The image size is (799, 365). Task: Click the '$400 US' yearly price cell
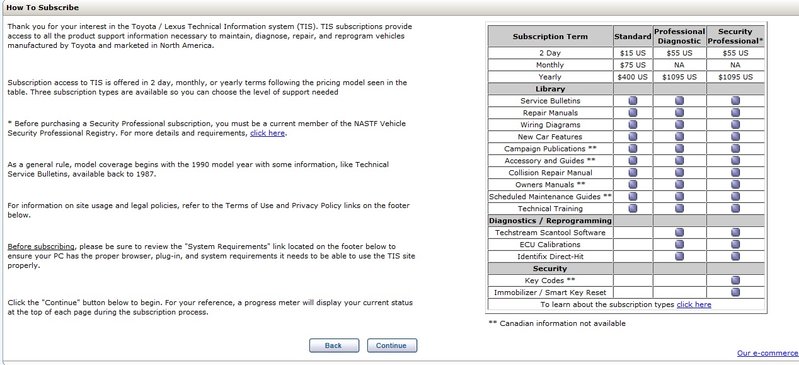(x=632, y=77)
